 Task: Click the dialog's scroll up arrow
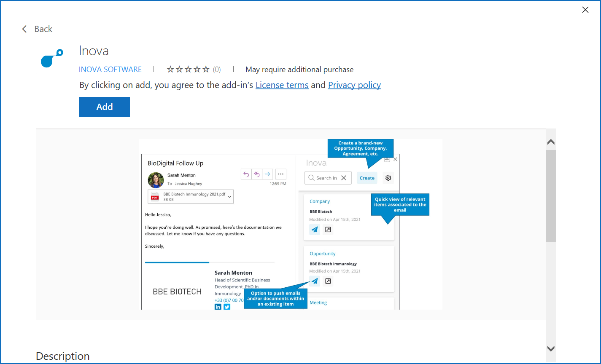click(x=551, y=142)
